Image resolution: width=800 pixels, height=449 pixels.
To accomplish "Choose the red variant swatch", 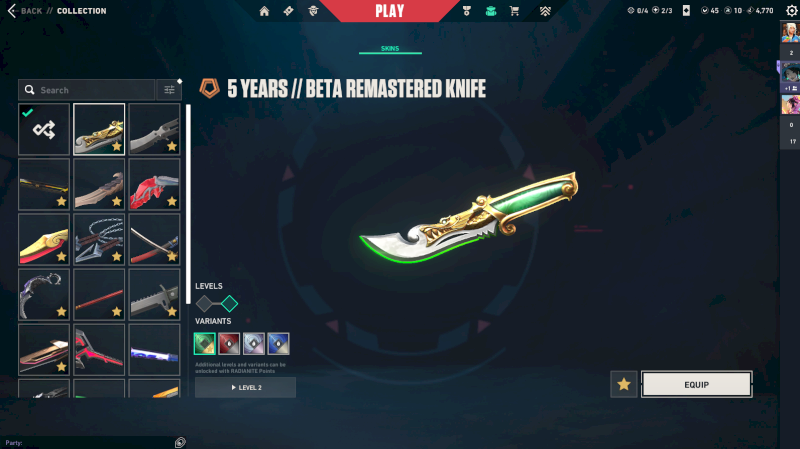I will [229, 343].
